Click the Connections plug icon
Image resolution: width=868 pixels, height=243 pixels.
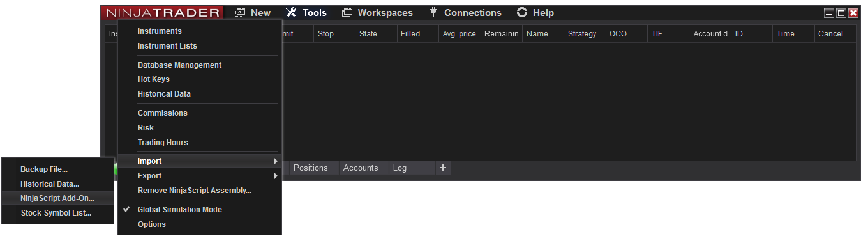(433, 13)
